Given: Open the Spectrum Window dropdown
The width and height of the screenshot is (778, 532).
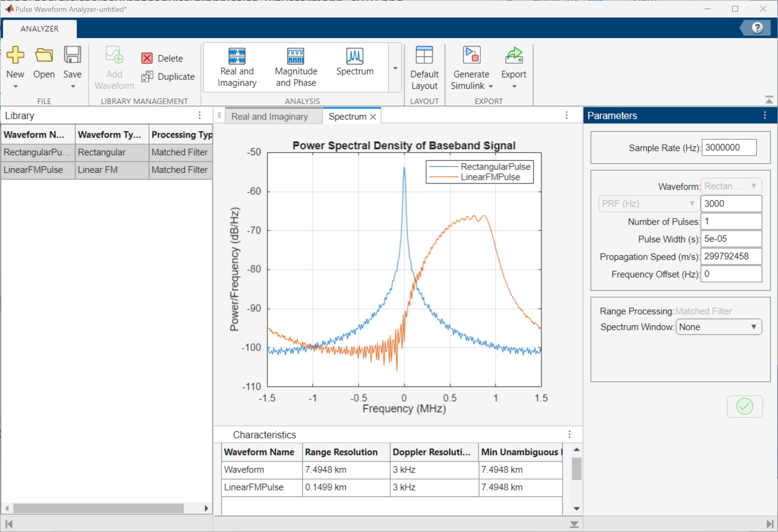Looking at the screenshot, I should [x=719, y=327].
